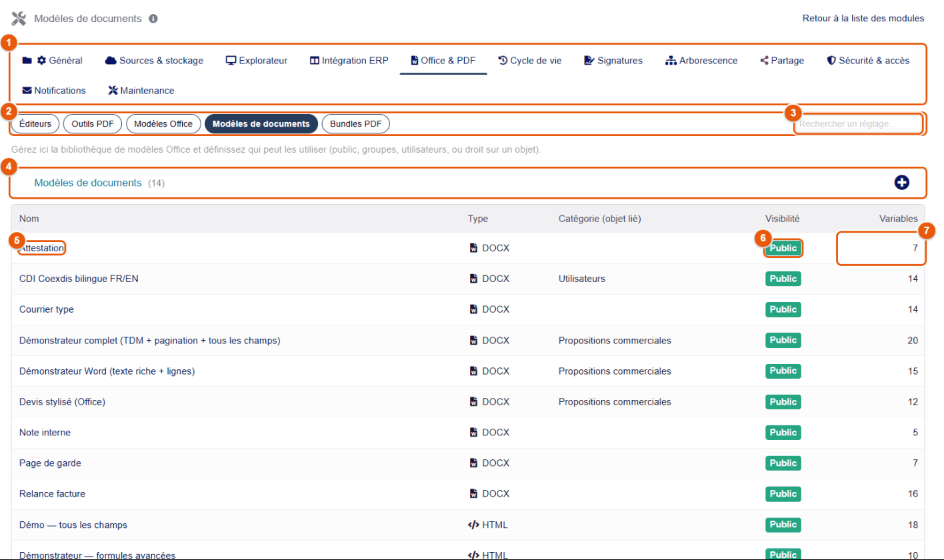
Task: Click the HTML code icon for Démo — tous les champs
Action: tap(473, 525)
